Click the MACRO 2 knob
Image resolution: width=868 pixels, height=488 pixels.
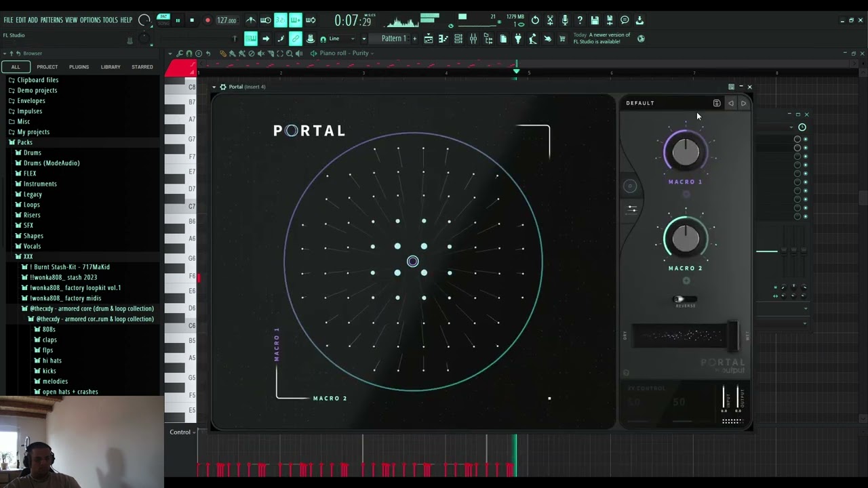tap(685, 239)
